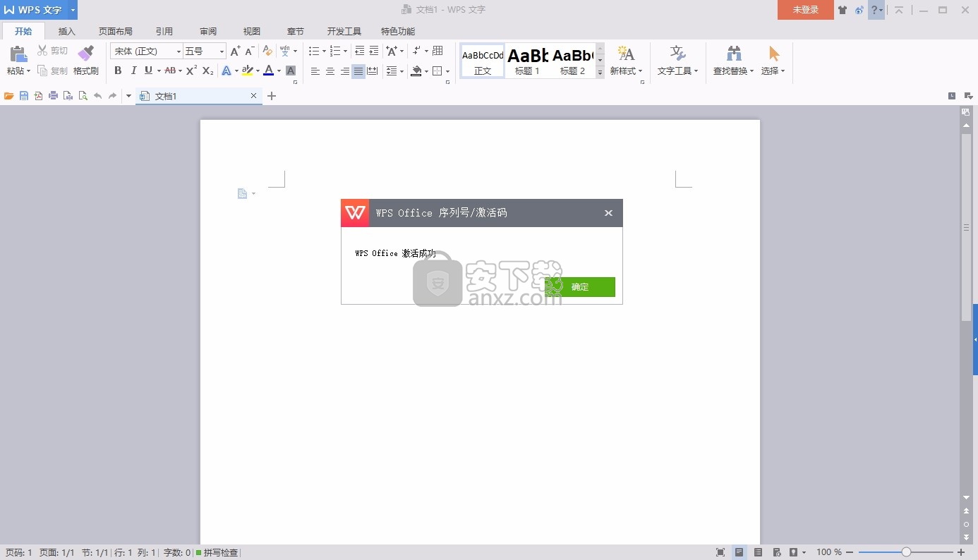This screenshot has width=978, height=560.
Task: Apply the text effects A icon
Action: coord(227,71)
